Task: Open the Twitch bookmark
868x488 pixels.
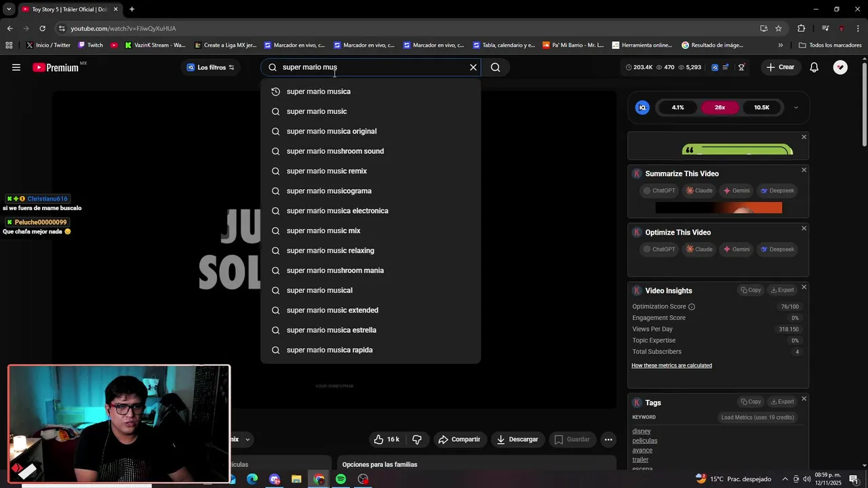Action: [x=91, y=45]
